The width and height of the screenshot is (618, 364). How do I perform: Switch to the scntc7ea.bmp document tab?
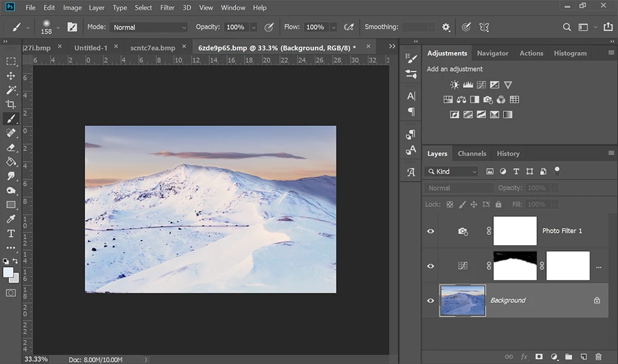153,48
